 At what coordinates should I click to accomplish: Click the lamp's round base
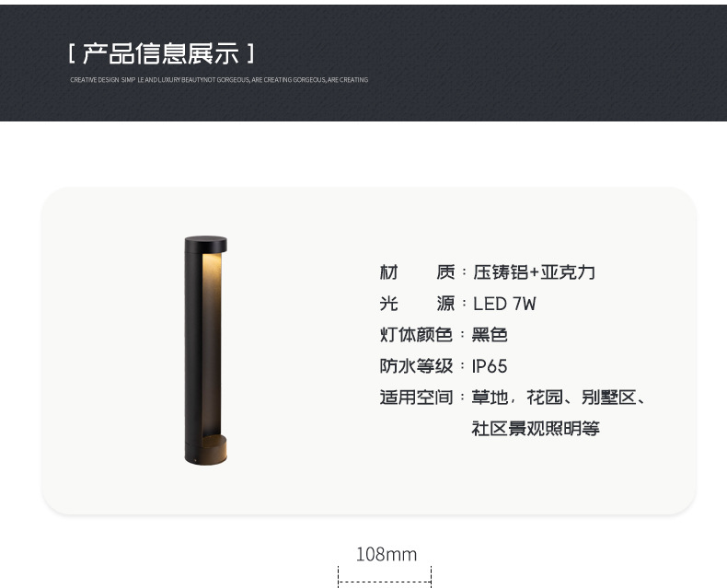pos(206,449)
